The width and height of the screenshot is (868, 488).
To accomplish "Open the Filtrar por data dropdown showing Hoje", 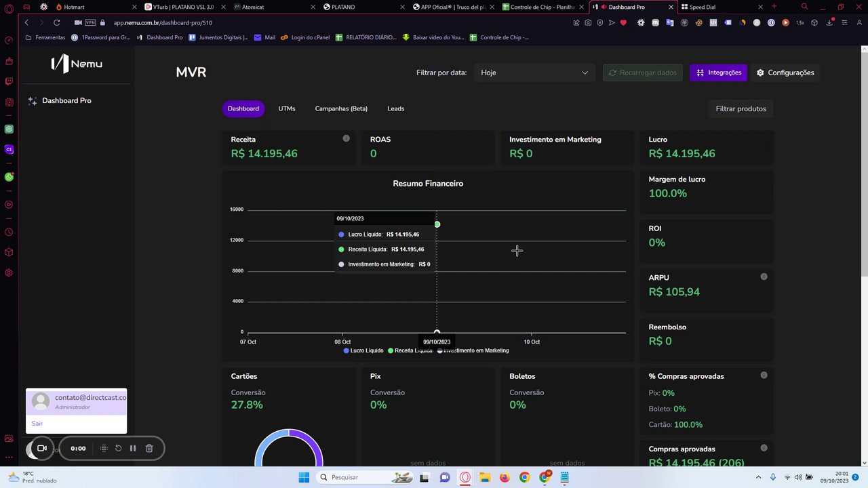I will (x=534, y=73).
